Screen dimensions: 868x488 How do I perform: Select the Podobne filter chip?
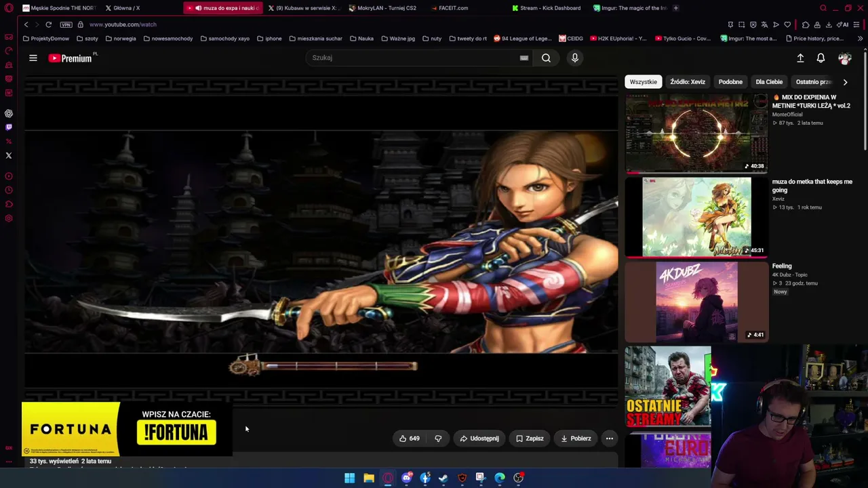coord(730,82)
